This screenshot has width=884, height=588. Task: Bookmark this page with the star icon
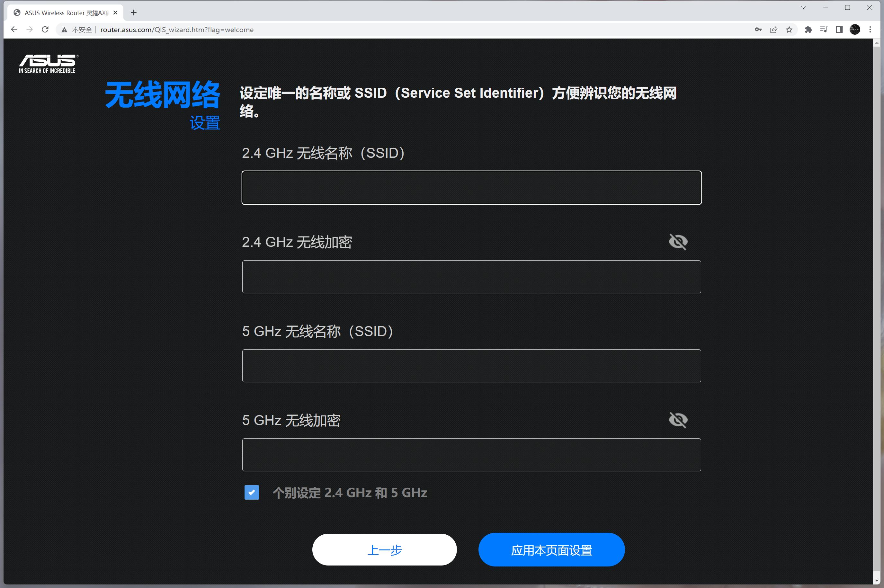click(x=789, y=29)
